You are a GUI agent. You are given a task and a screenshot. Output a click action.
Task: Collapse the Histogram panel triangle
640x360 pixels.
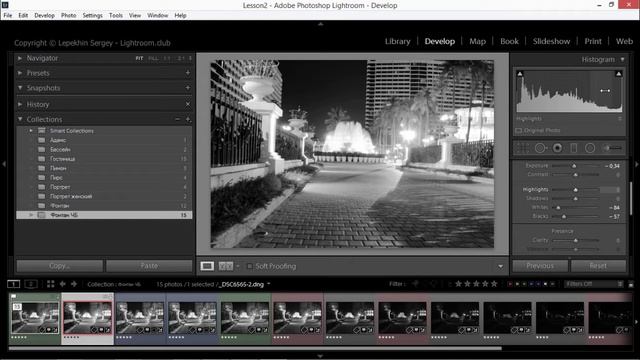tap(622, 60)
